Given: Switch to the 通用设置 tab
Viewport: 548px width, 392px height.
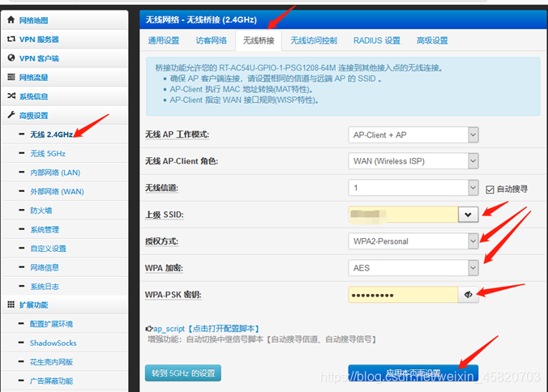Looking at the screenshot, I should pyautogui.click(x=164, y=40).
